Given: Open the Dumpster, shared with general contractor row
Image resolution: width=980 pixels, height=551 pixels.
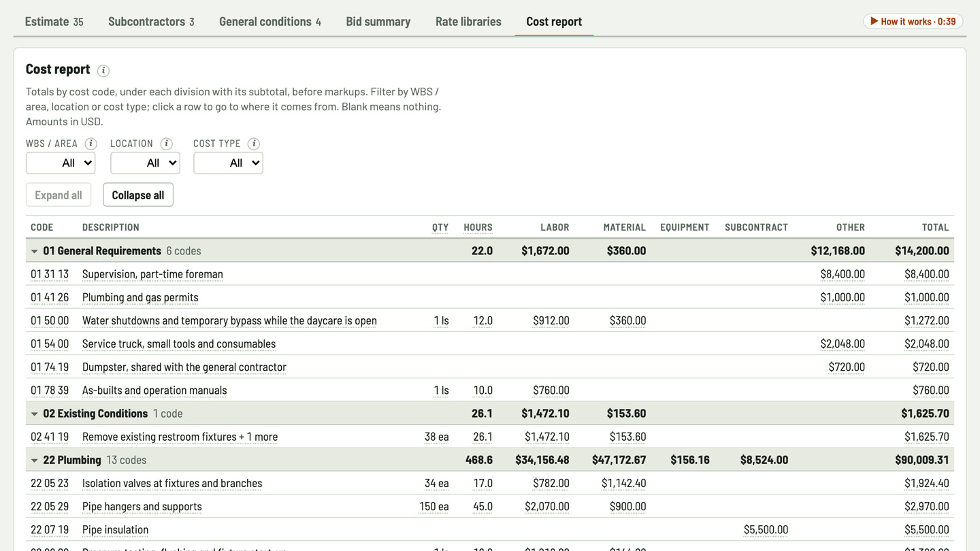Looking at the screenshot, I should (490, 367).
